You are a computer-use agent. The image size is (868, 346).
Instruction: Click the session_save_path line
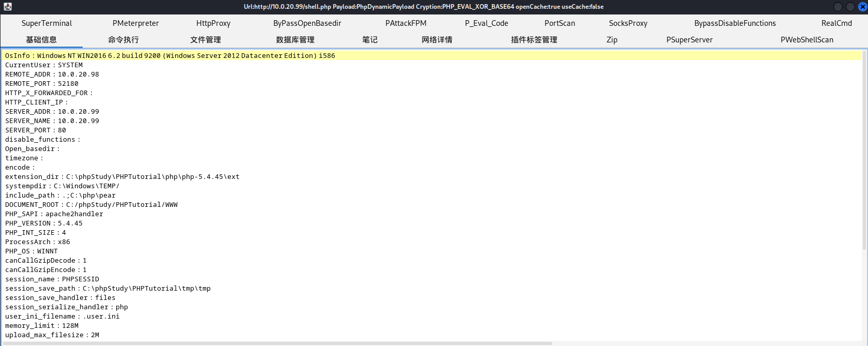point(108,288)
